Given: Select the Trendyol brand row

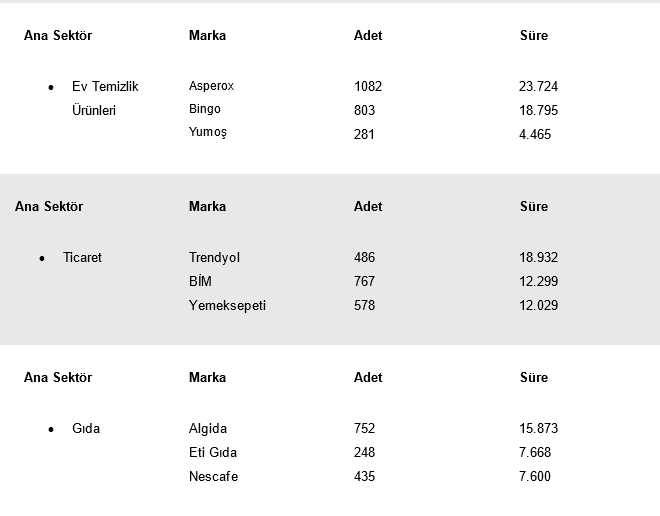Looking at the screenshot, I should [x=214, y=257].
